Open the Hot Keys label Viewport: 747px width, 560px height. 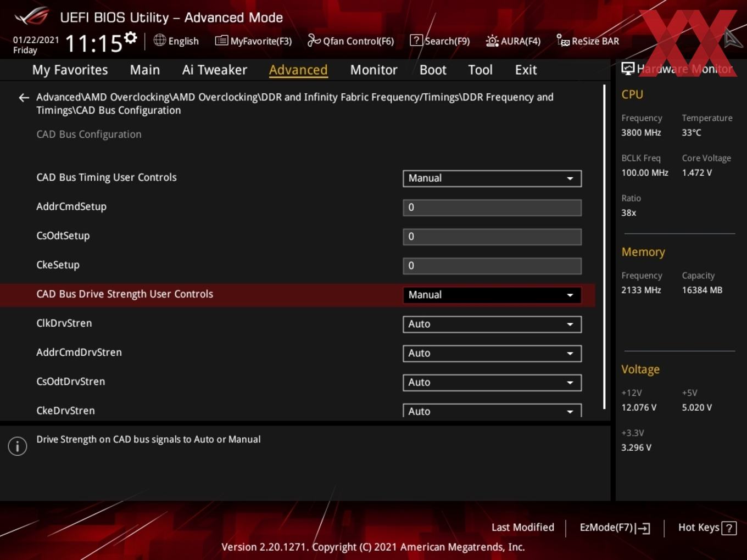click(699, 527)
